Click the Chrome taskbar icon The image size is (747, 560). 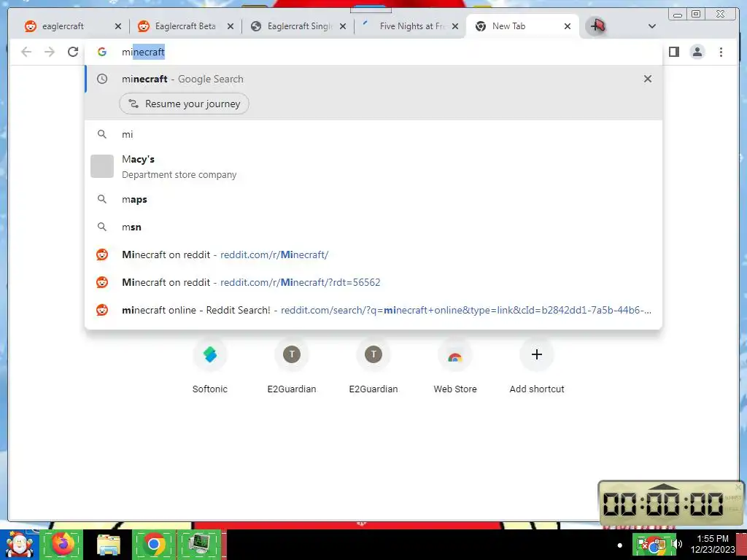click(x=153, y=544)
